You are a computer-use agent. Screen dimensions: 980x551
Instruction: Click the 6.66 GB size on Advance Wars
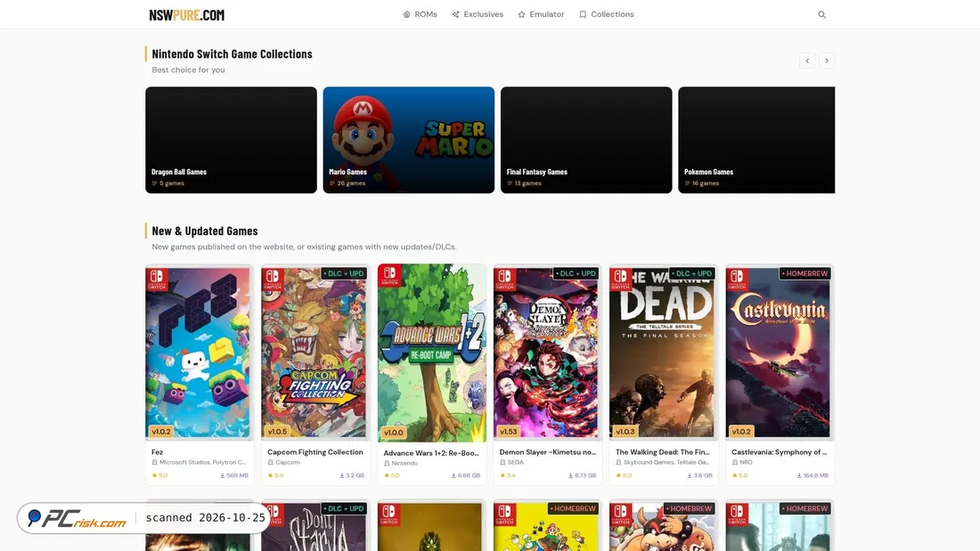[466, 476]
